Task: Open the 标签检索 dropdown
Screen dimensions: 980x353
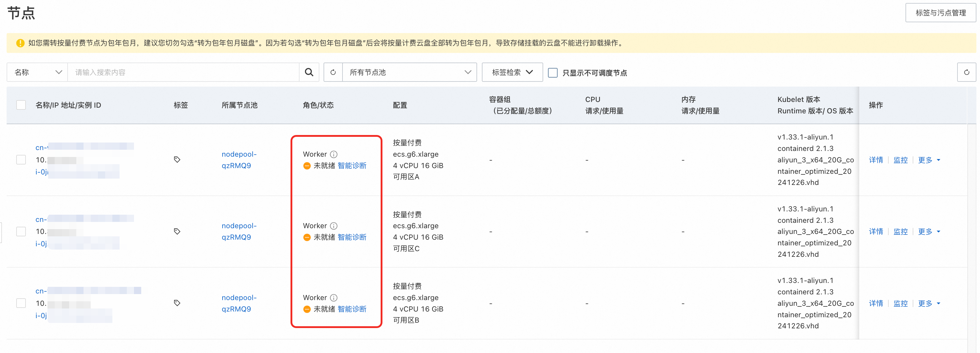Action: pyautogui.click(x=512, y=72)
